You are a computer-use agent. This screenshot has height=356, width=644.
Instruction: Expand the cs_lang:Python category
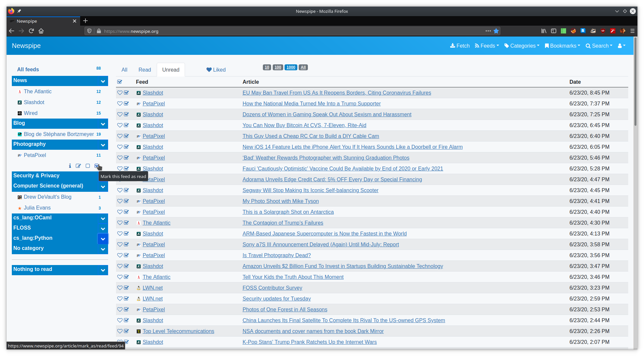103,239
